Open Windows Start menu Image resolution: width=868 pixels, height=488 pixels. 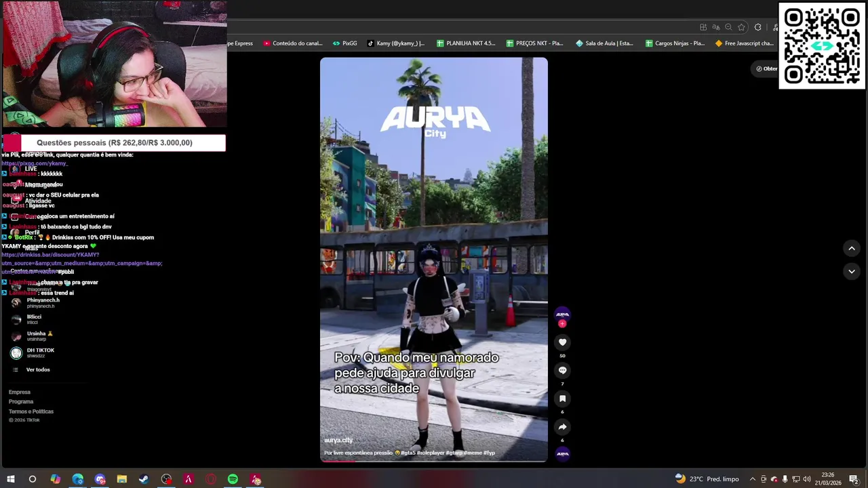click(10, 479)
